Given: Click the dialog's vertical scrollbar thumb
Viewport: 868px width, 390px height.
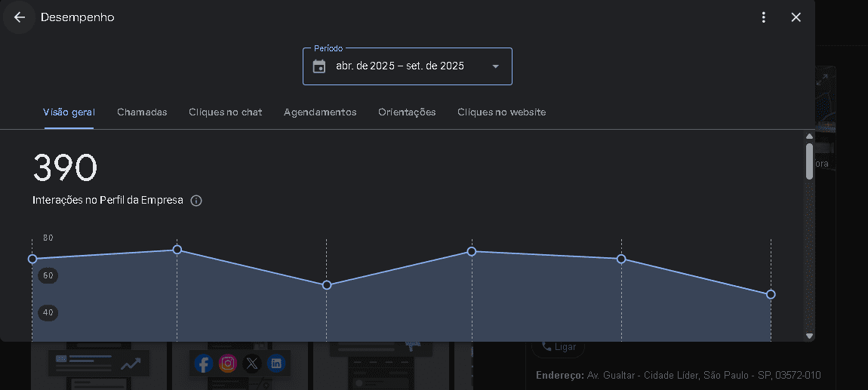Looking at the screenshot, I should (809, 161).
